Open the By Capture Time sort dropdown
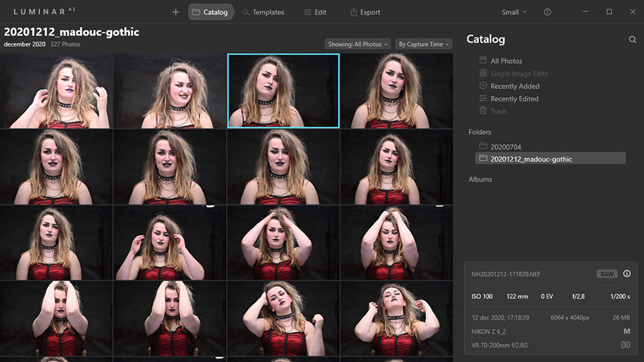The image size is (644, 362). click(423, 44)
